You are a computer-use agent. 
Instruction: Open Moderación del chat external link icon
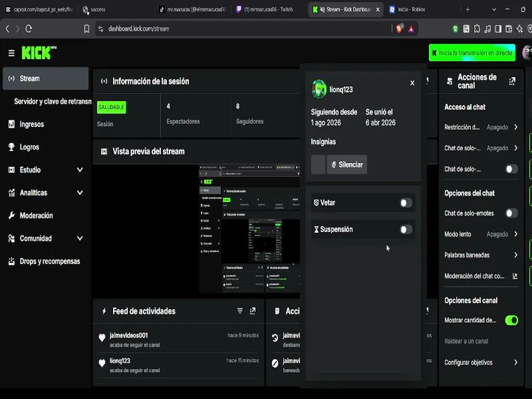(x=515, y=276)
